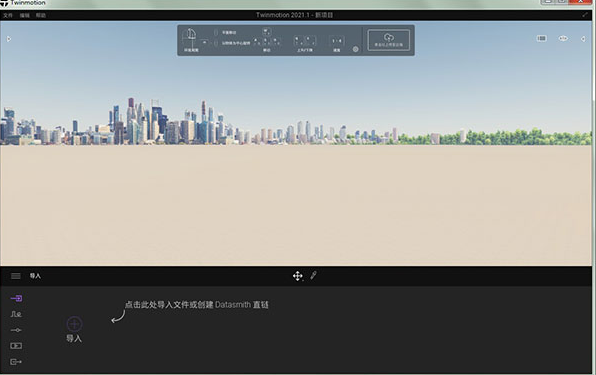The image size is (596, 375).
Task: Toggle the upper checkbox in navigation panel
Action: [216, 32]
